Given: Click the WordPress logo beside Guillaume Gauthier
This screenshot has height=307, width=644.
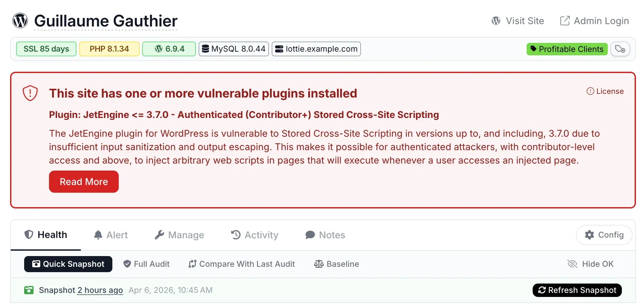Looking at the screenshot, I should [20, 20].
